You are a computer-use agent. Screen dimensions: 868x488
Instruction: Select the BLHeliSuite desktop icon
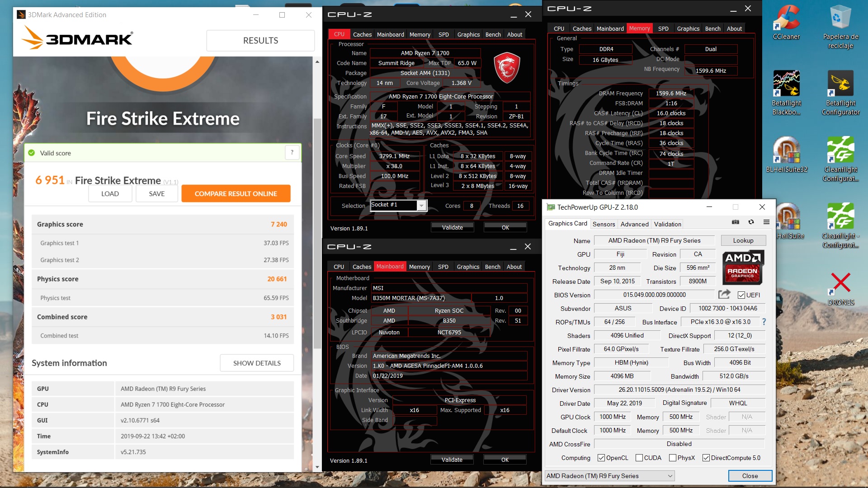pos(789,221)
